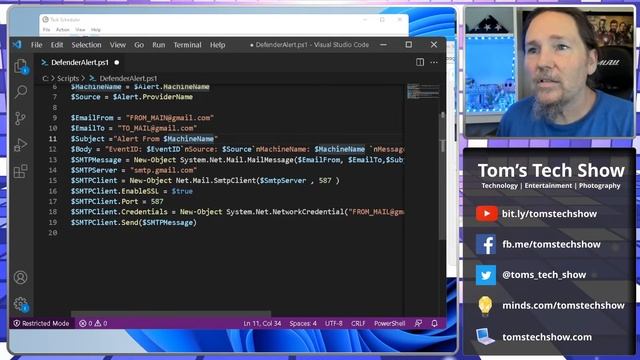Click $true value on line 16
Image resolution: width=640 pixels, height=360 pixels.
182,191
